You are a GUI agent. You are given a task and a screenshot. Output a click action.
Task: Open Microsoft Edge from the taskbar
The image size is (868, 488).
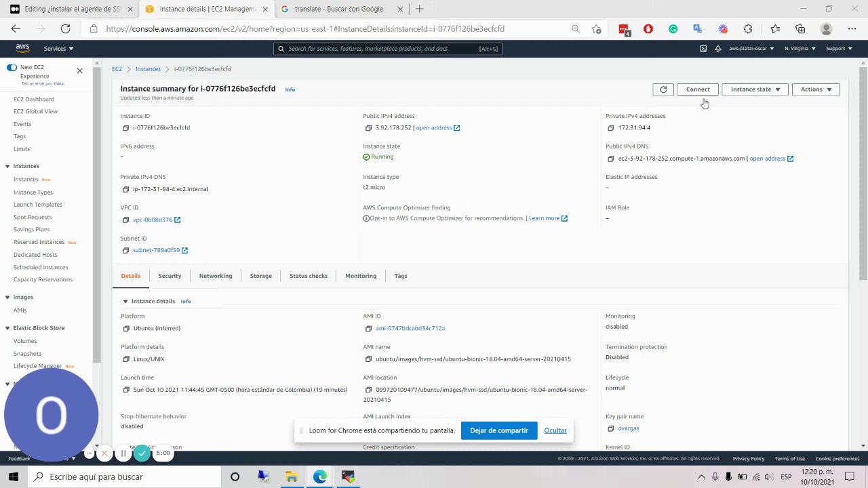[x=320, y=477]
